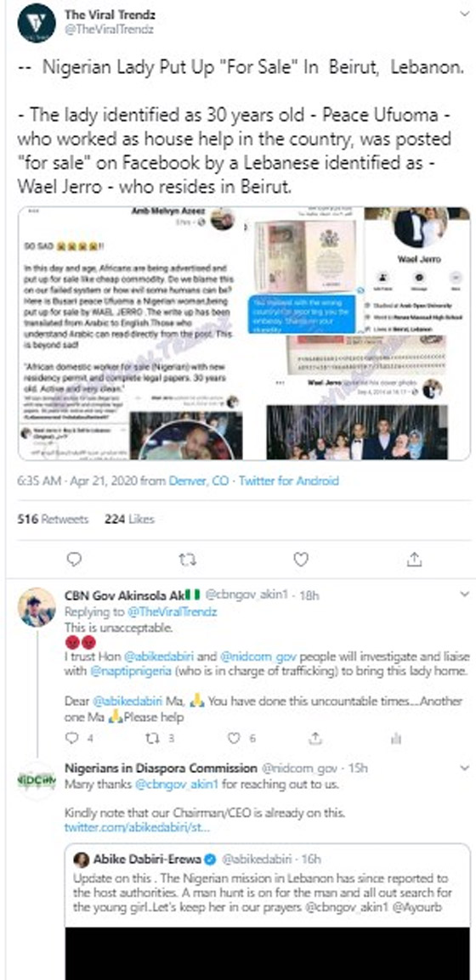The width and height of the screenshot is (476, 980).
Task: View the 224 Likes list
Action: 129,520
